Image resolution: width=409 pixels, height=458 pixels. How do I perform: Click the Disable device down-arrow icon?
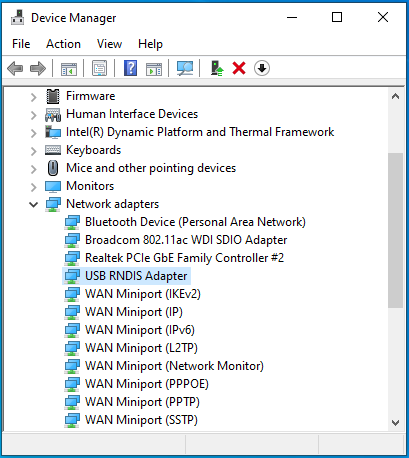click(262, 68)
